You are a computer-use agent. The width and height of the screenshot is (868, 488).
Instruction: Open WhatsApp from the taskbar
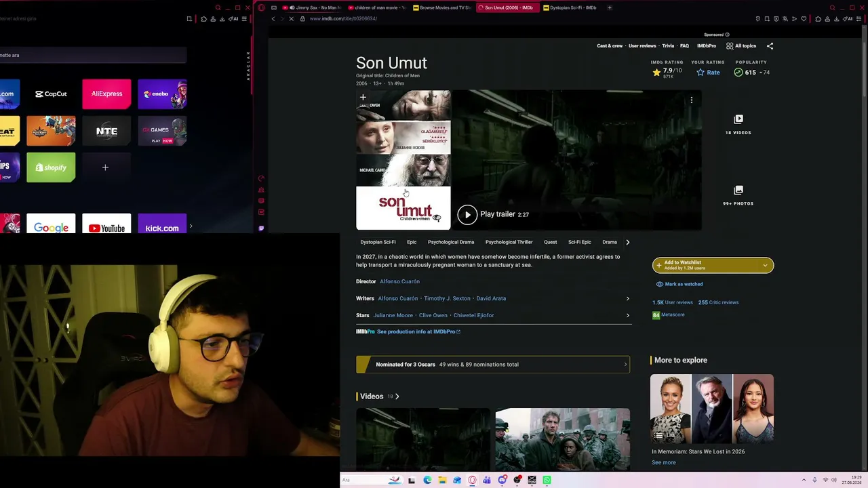(x=547, y=480)
